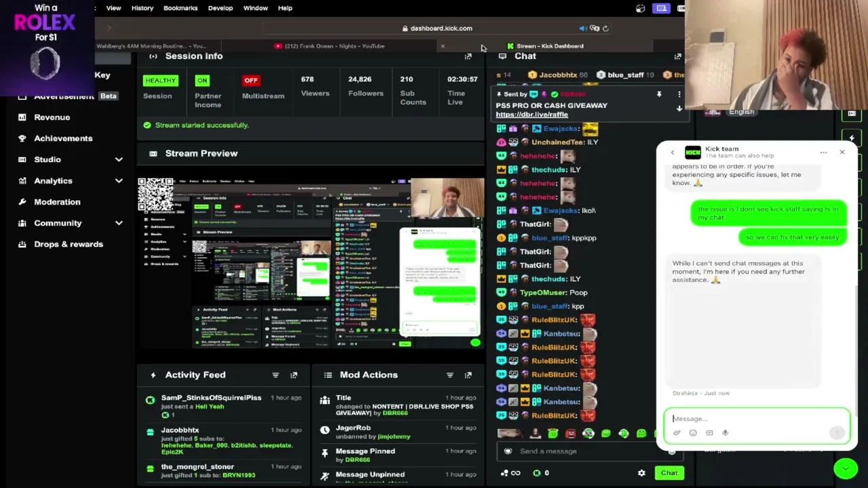
Task: Click the Session Info live icon
Action: (x=153, y=56)
